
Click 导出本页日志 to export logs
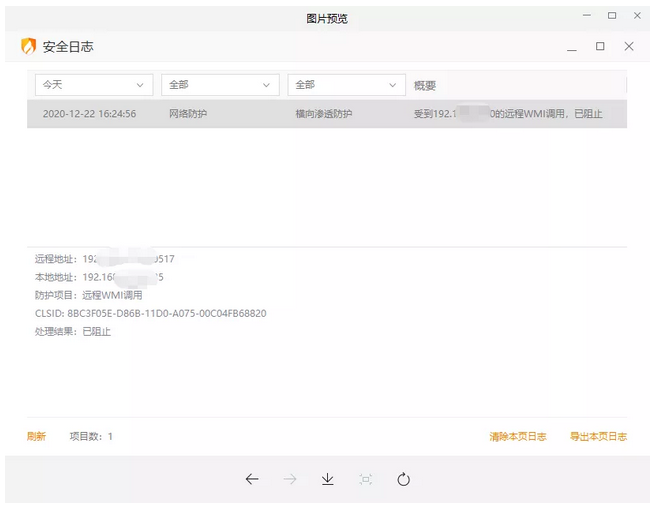click(598, 436)
